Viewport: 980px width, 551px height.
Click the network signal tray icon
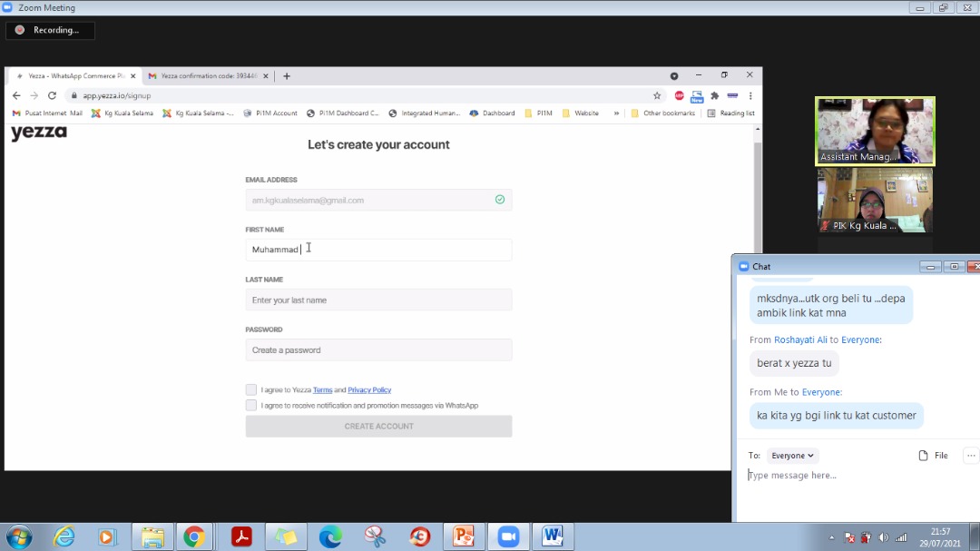point(901,537)
